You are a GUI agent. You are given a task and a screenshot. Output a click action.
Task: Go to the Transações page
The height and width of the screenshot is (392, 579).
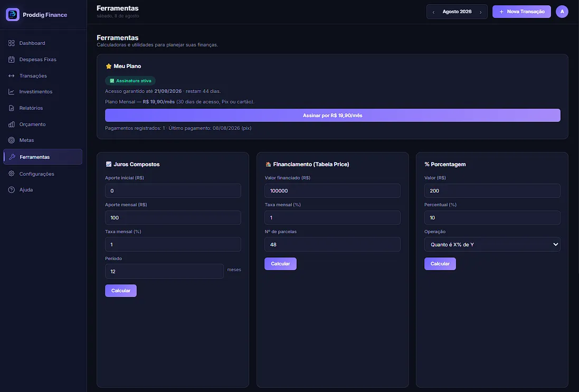(43, 75)
